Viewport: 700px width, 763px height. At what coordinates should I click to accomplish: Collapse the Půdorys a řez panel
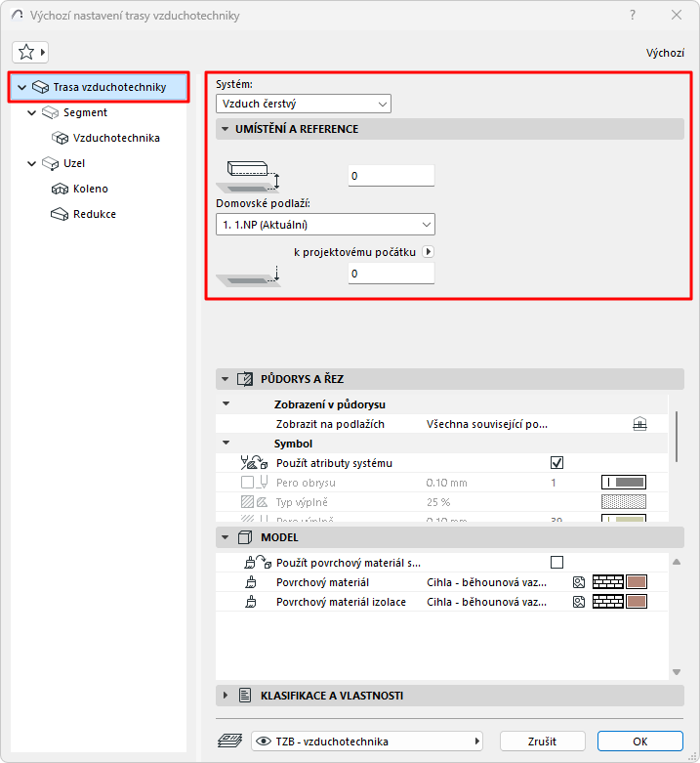pos(226,379)
